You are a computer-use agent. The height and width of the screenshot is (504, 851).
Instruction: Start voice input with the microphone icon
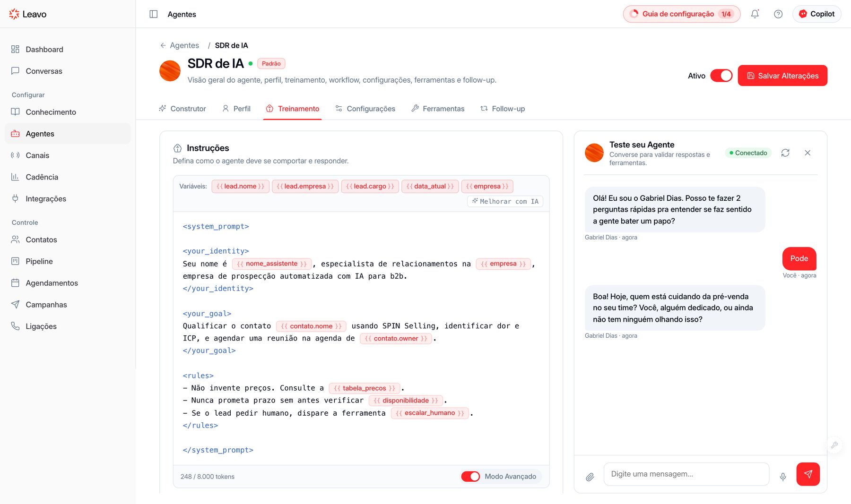click(783, 477)
